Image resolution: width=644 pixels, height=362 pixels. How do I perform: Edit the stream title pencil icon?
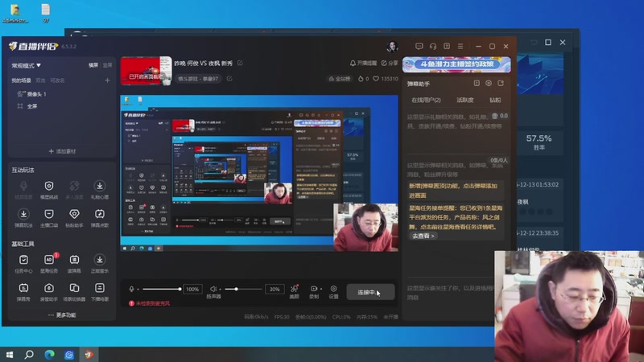(x=240, y=63)
